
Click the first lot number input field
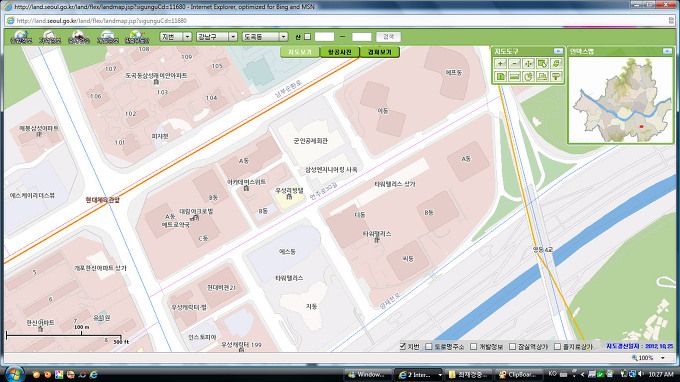(x=324, y=37)
